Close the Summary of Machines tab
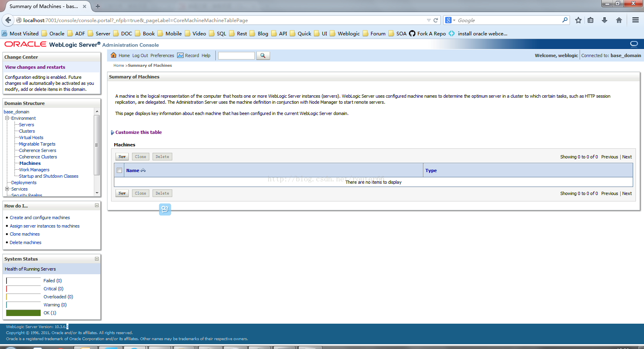The height and width of the screenshot is (349, 644). click(x=84, y=6)
